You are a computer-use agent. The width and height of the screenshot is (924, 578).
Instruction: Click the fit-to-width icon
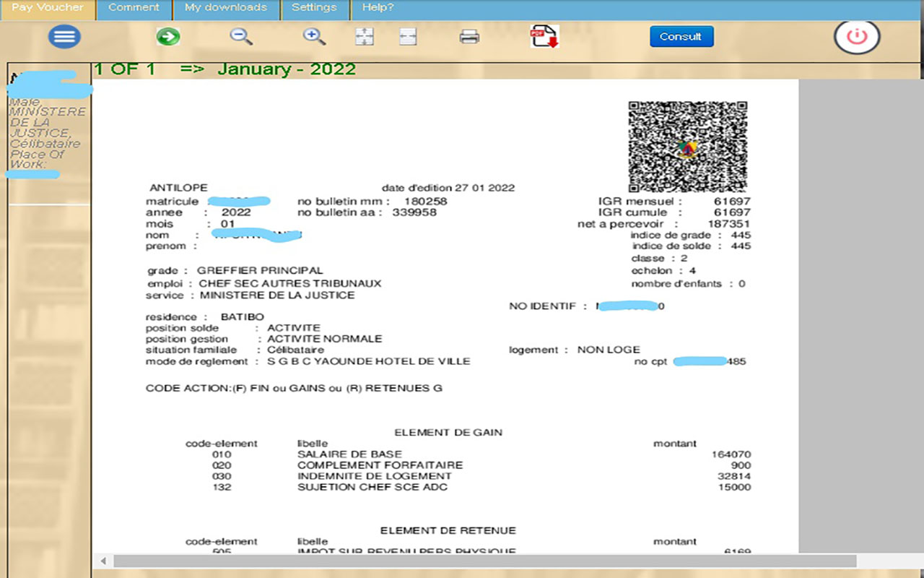point(408,37)
